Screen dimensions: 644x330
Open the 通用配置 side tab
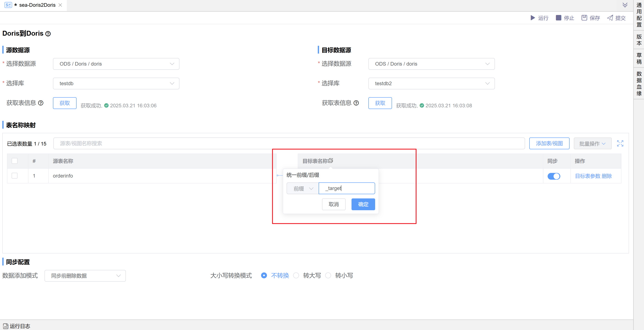tap(639, 15)
